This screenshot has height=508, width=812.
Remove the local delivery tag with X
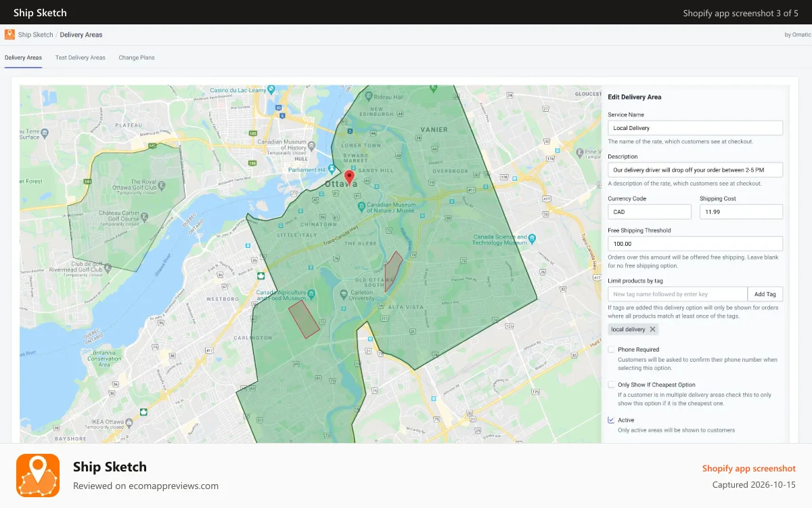tap(652, 329)
